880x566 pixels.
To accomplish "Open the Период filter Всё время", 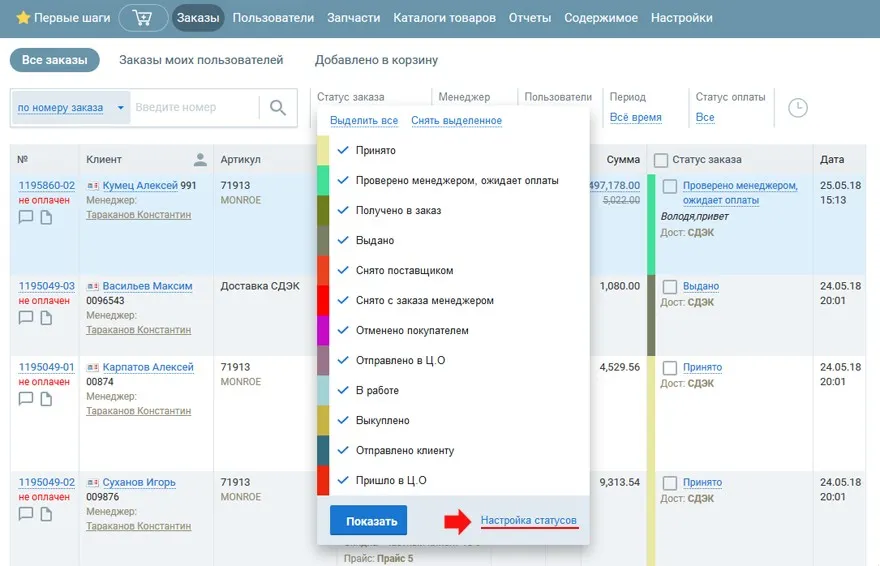I will [635, 118].
